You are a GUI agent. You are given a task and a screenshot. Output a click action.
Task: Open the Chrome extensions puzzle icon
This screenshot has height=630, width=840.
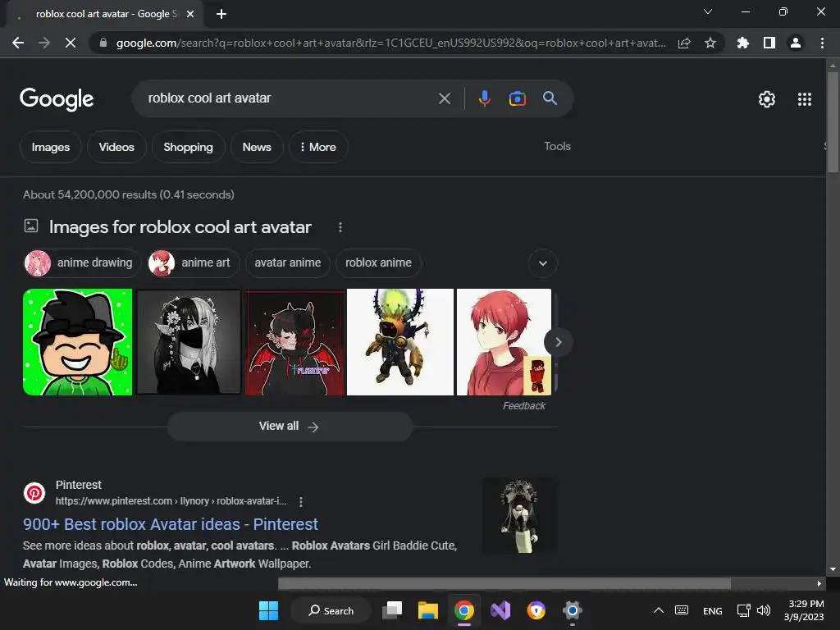pyautogui.click(x=742, y=43)
